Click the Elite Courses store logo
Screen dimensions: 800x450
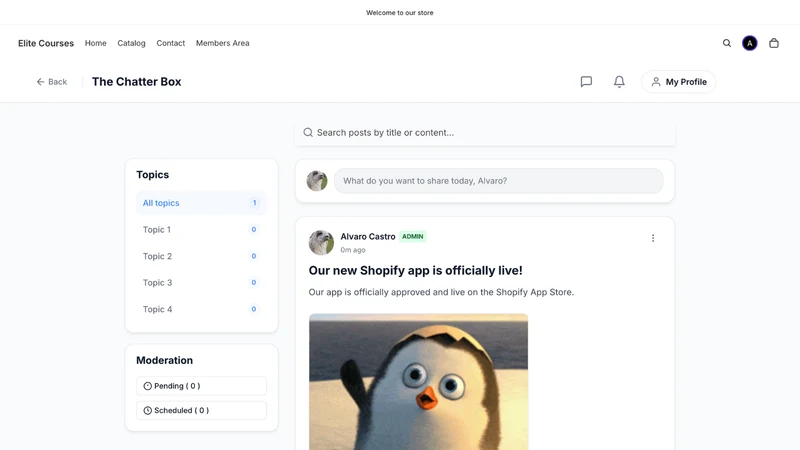pos(46,43)
